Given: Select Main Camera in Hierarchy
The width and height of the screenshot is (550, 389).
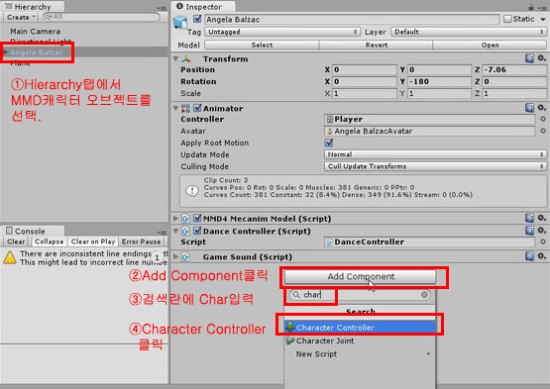Looking at the screenshot, I should (x=35, y=32).
